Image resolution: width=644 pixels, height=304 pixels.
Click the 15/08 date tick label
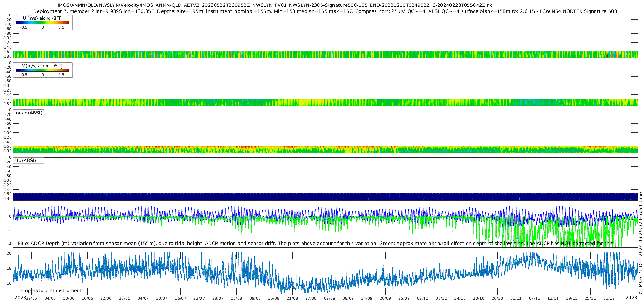pos(274,298)
